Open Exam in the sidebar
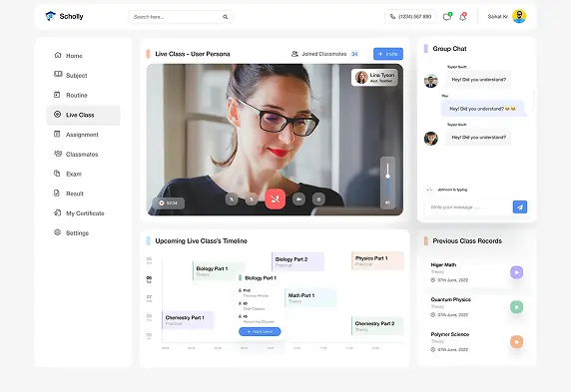This screenshot has width=571, height=392. tap(83, 174)
